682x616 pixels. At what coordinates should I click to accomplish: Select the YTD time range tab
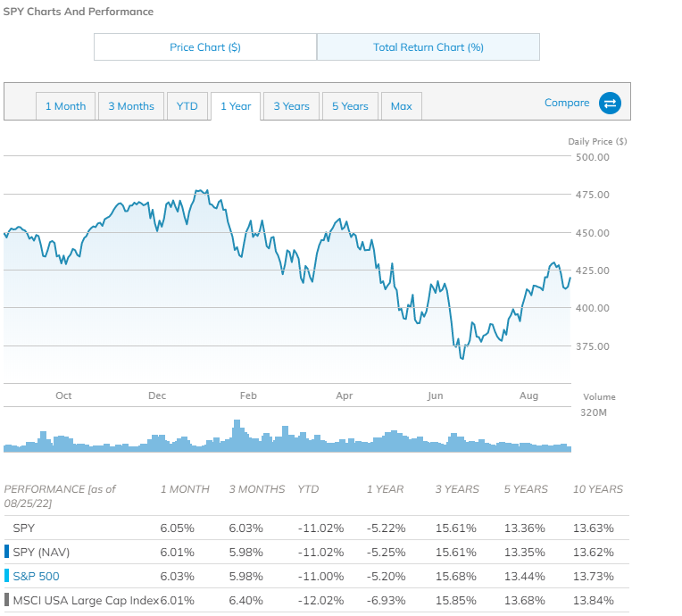tap(187, 106)
